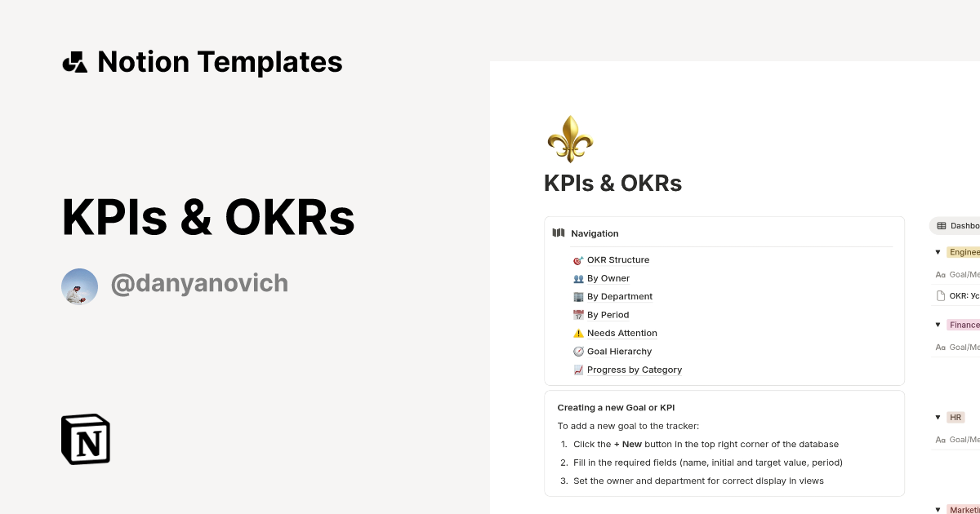Click the page icon next to OKR document

pos(940,295)
